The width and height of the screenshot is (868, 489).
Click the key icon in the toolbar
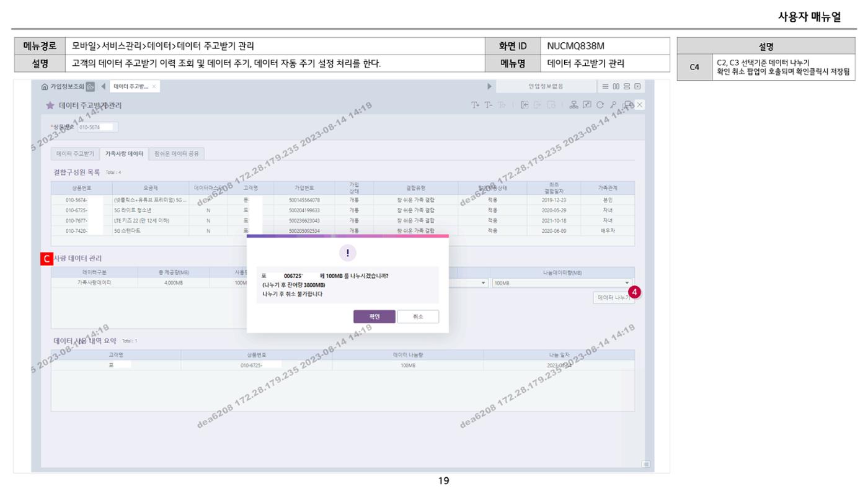pos(613,105)
